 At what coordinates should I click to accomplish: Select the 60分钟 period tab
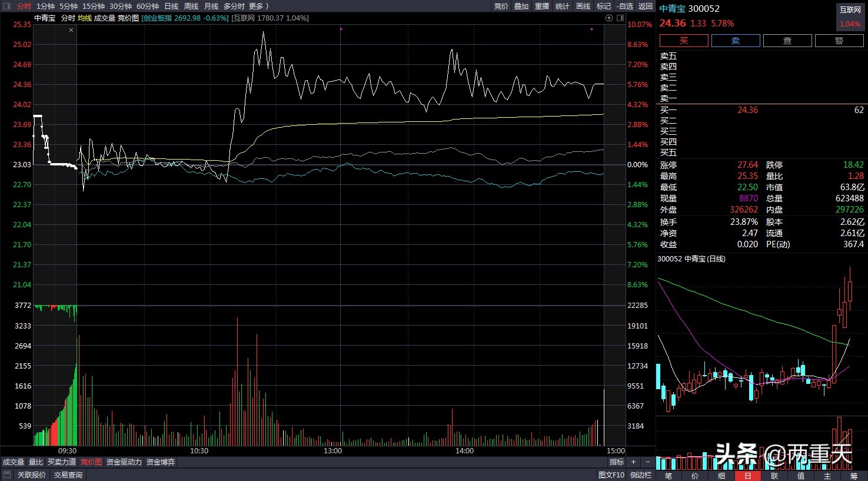(148, 6)
